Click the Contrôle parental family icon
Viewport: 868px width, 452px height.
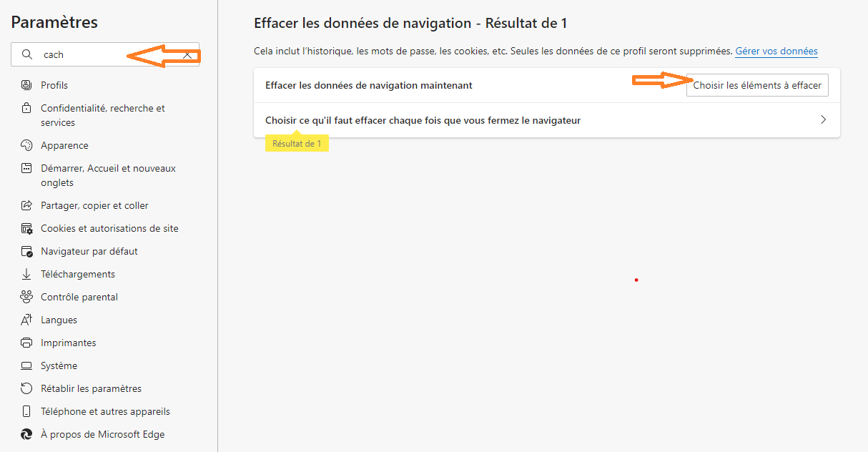26,297
